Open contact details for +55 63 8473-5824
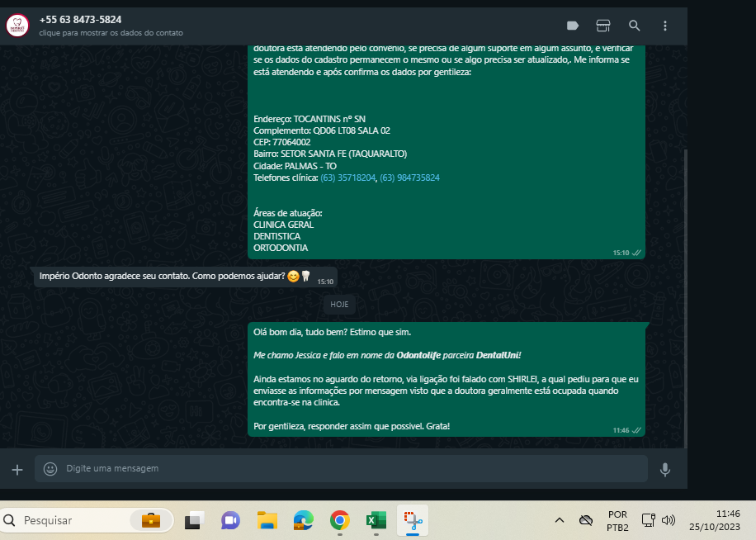Viewport: 756px width, 540px height. pyautogui.click(x=81, y=20)
